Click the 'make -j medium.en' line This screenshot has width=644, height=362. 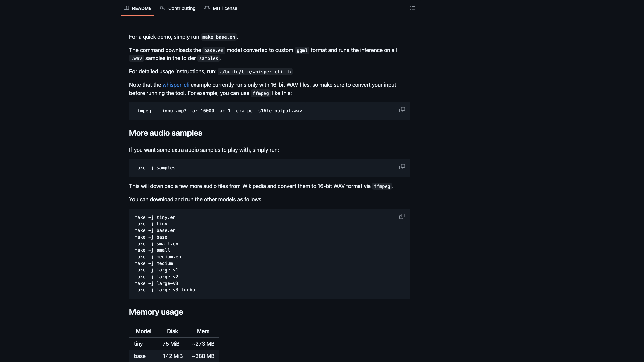158,257
